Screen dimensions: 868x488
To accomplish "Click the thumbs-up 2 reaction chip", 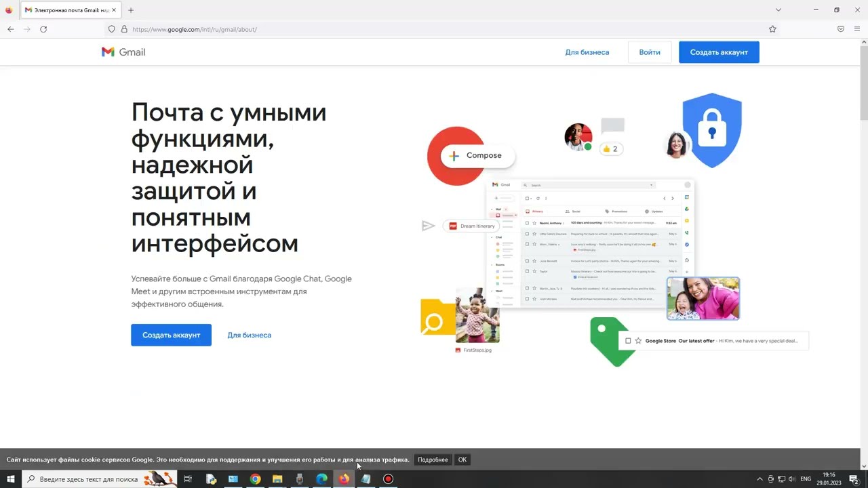I will (x=610, y=148).
